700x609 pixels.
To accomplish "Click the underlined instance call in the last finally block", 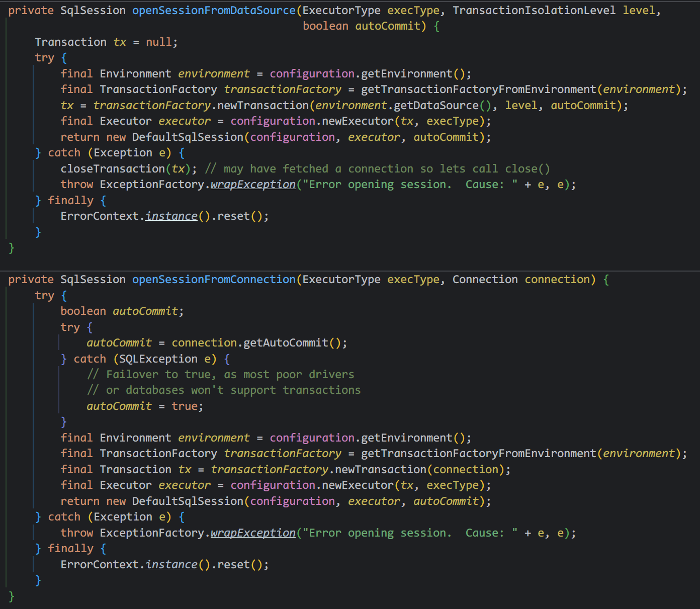I will pos(171,565).
